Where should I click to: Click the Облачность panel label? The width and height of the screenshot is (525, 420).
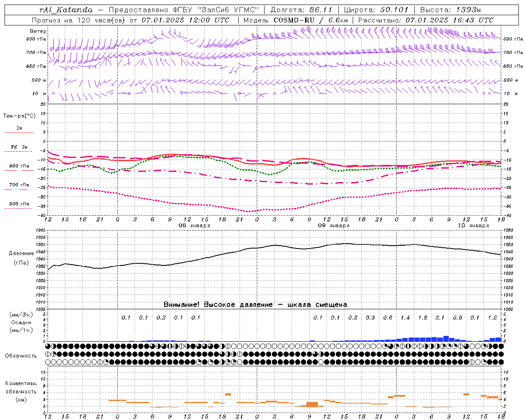[21, 356]
